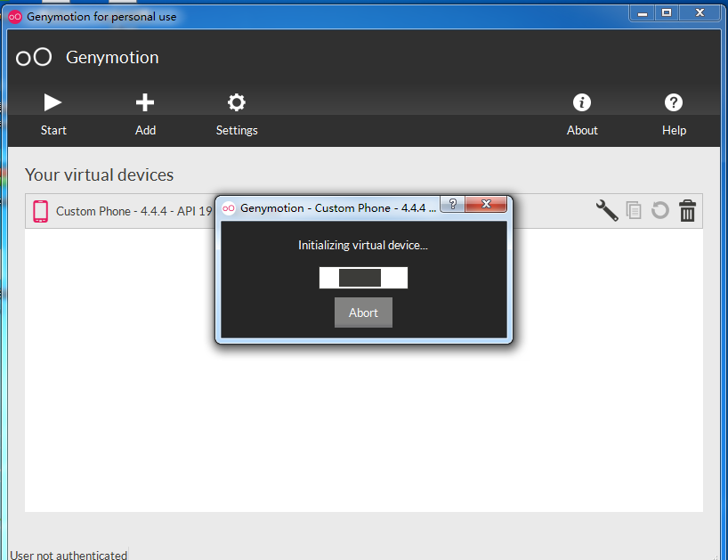Click the Start play icon
The width and height of the screenshot is (728, 560).
tap(53, 102)
